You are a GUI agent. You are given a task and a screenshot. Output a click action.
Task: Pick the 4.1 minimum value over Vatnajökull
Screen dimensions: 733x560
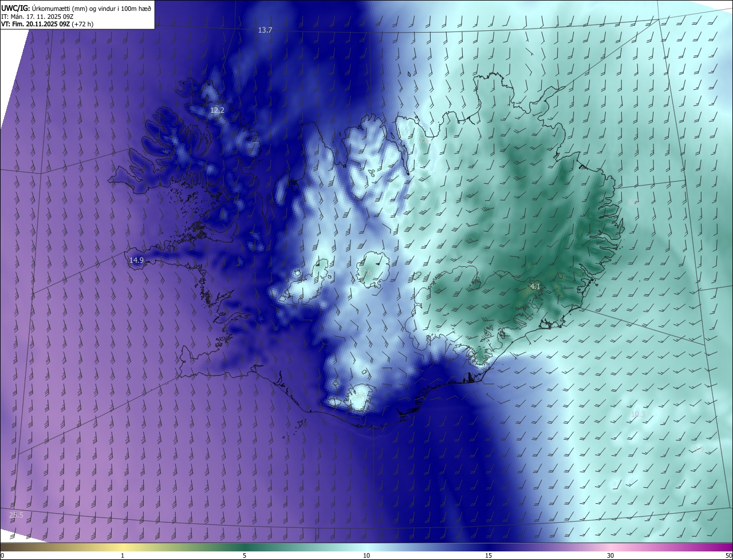coord(535,286)
